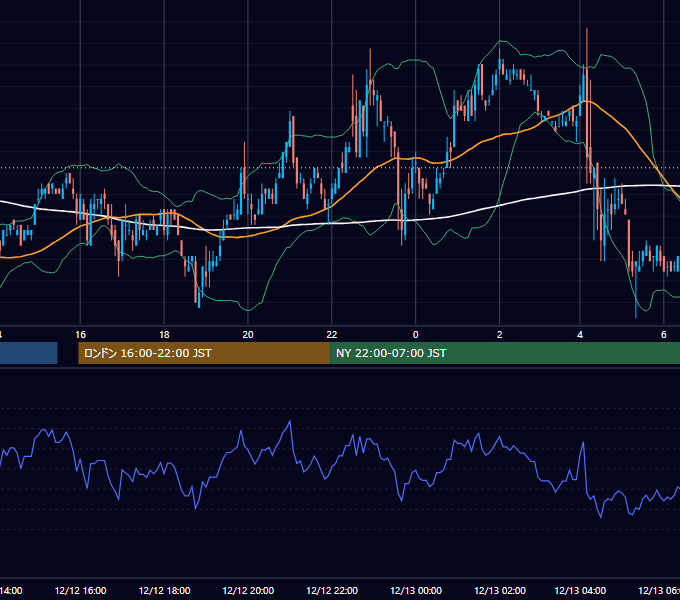Click the 12/13 04:00 date label
680x600 pixels.
click(x=580, y=590)
